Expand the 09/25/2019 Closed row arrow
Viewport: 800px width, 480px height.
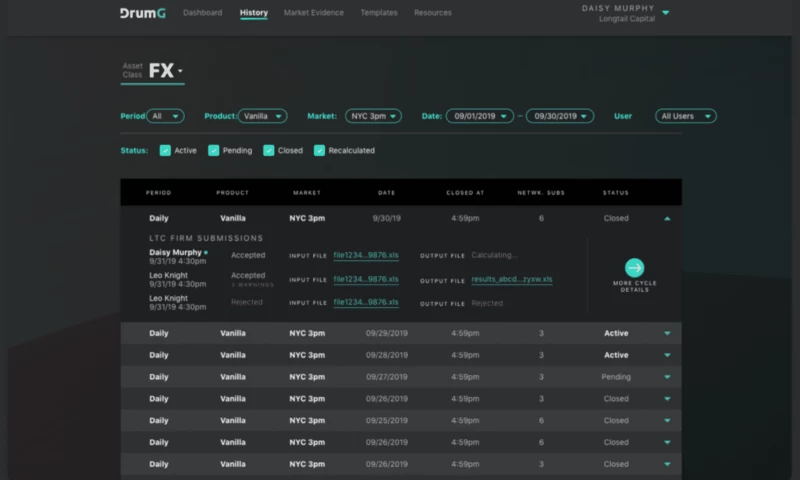tap(667, 421)
